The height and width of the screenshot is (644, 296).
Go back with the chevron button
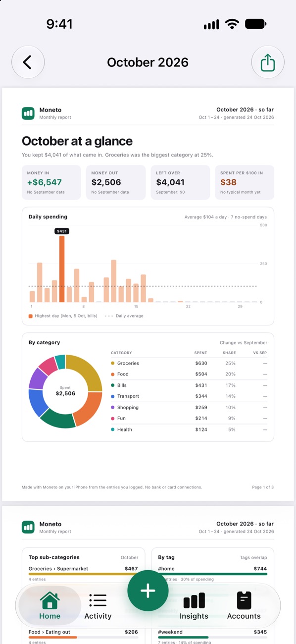point(28,62)
